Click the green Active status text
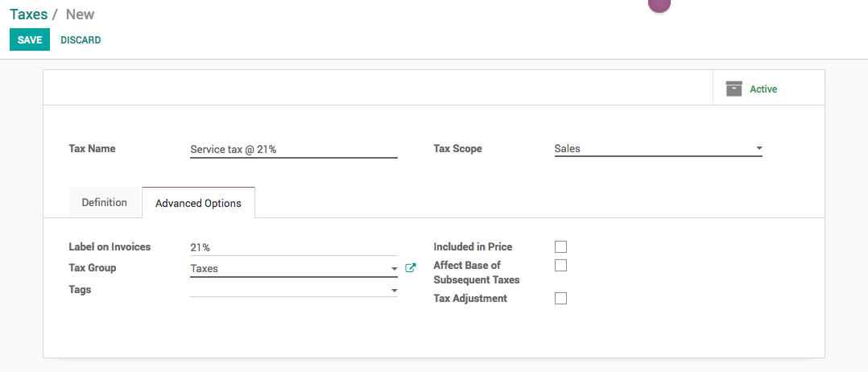This screenshot has width=868, height=372. pos(763,89)
